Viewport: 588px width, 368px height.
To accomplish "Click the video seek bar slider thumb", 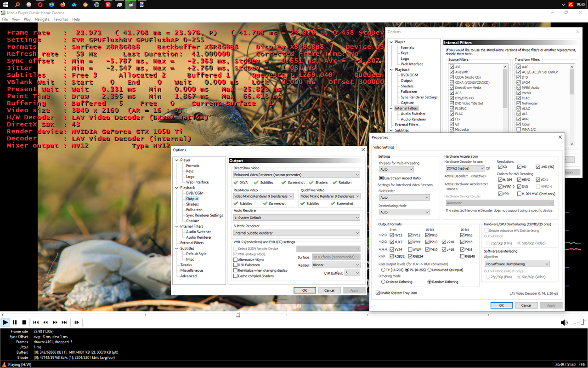I will pos(238,315).
